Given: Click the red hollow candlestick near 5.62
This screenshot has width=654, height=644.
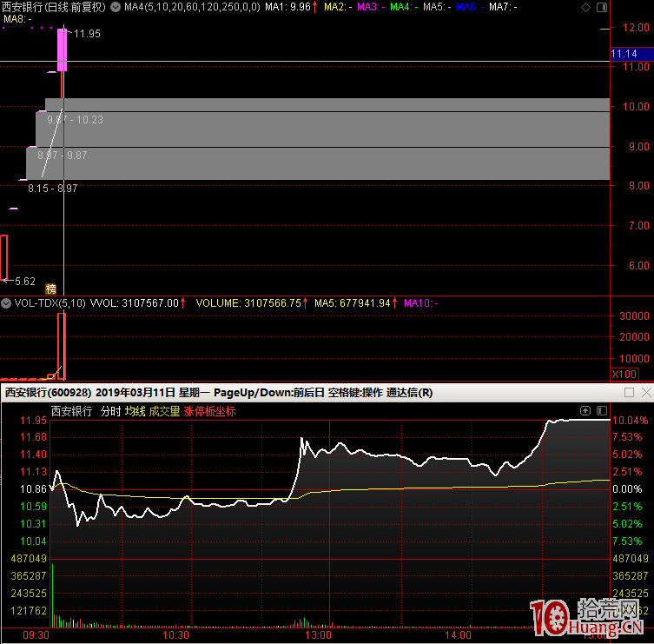Looking at the screenshot, I should 3,257.
